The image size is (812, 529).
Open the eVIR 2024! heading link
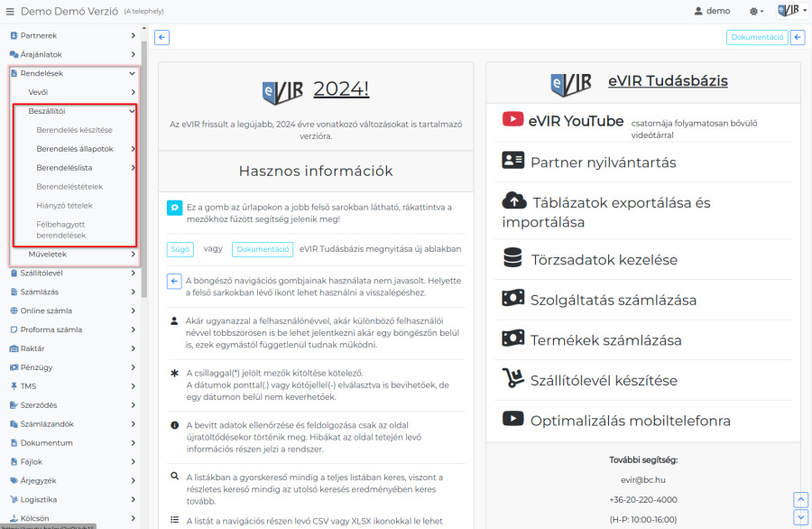(x=341, y=89)
